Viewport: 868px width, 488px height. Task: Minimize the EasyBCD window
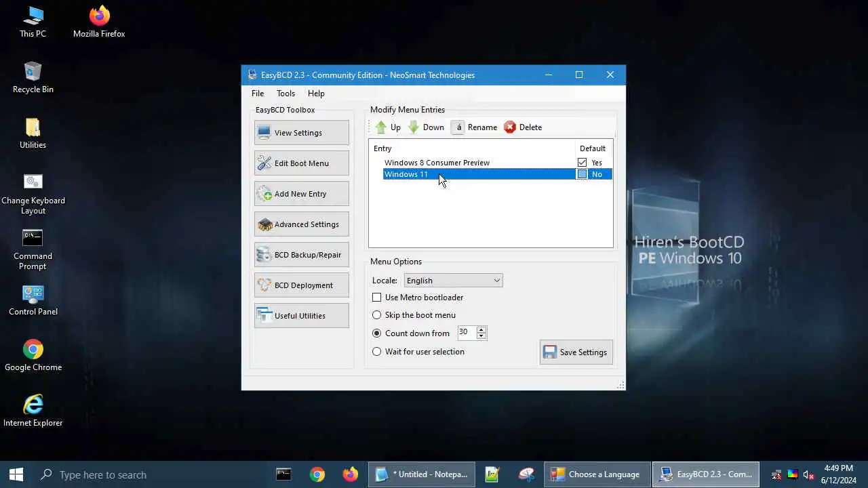[x=549, y=75]
